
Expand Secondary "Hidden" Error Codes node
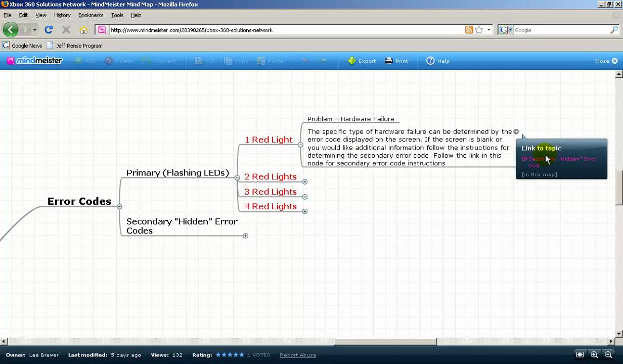tap(245, 236)
